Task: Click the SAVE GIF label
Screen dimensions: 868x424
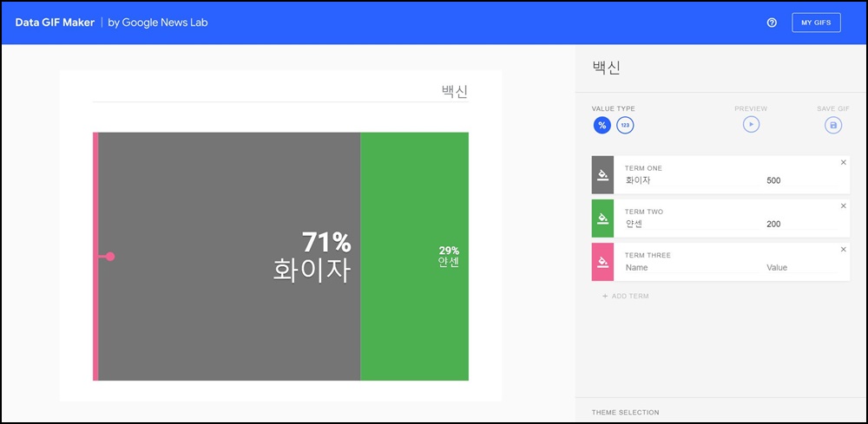Action: tap(833, 109)
